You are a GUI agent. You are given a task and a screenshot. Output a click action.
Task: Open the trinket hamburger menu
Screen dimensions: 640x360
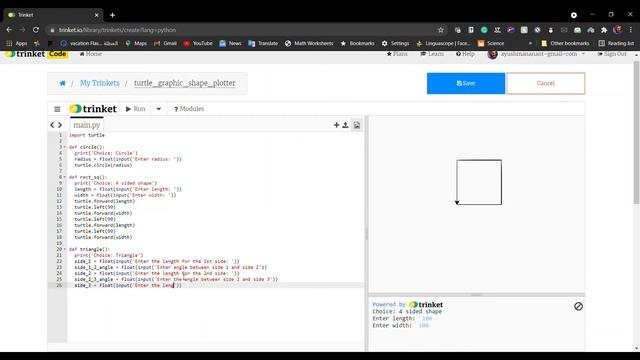click(57, 109)
